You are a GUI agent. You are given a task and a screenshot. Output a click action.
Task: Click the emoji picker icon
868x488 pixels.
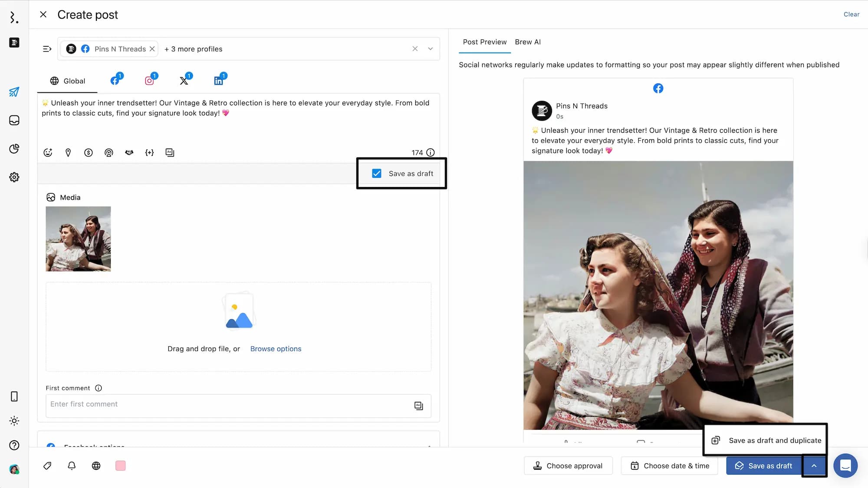tap(48, 152)
